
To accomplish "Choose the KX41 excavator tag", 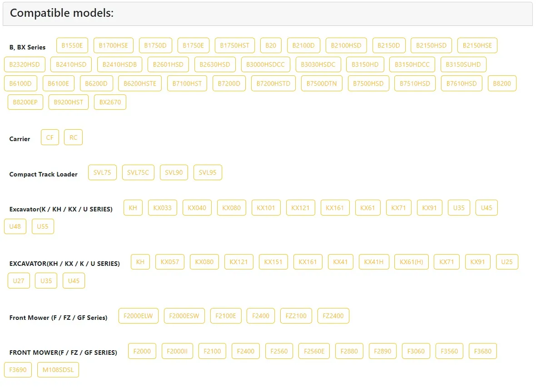I will pyautogui.click(x=341, y=262).
